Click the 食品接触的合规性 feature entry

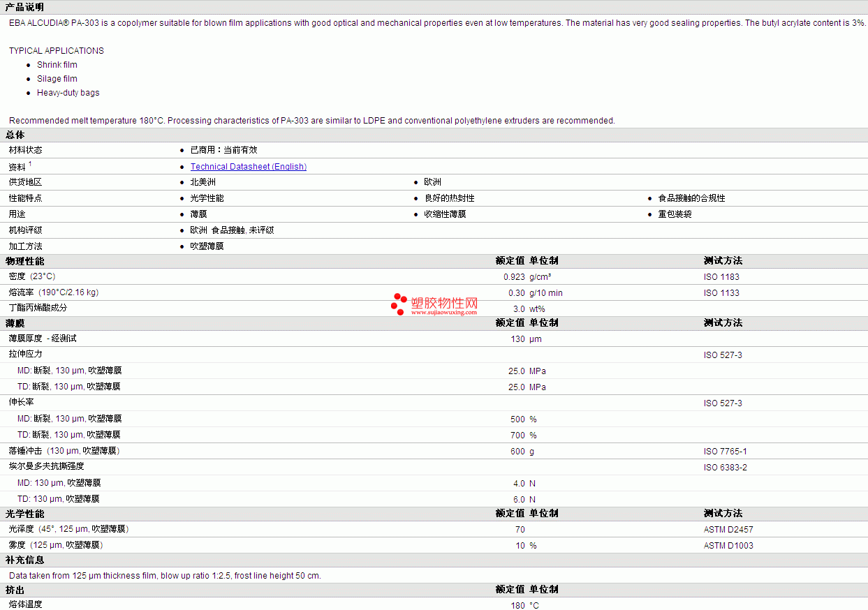click(x=691, y=198)
